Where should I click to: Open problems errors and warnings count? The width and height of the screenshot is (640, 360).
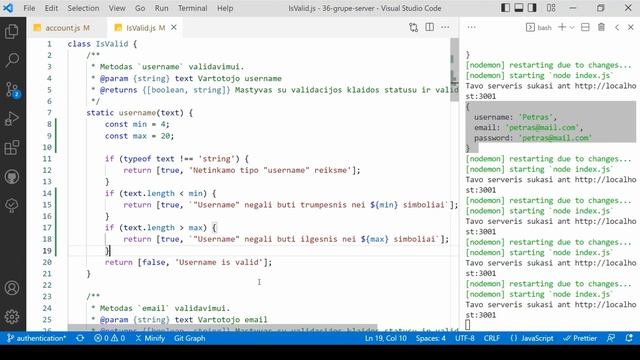(109, 338)
